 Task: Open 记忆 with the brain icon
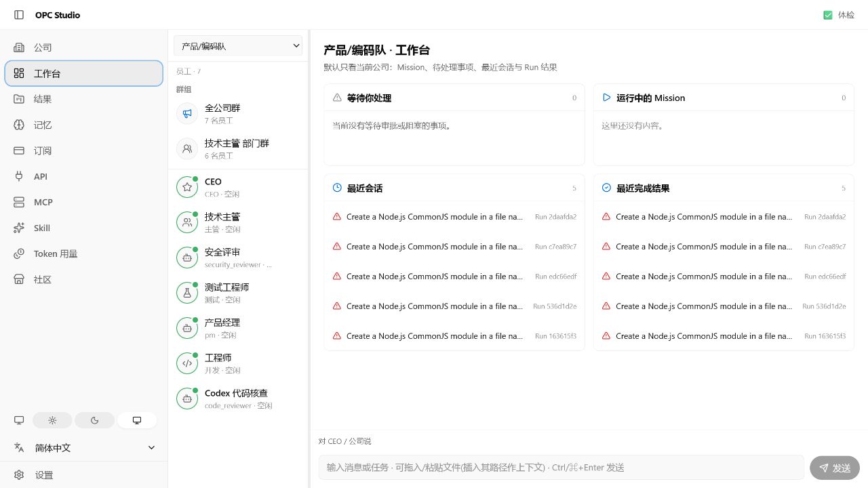(84, 125)
